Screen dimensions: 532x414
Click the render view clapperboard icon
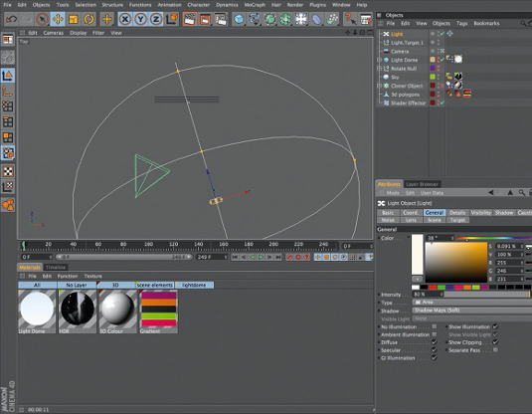point(190,19)
